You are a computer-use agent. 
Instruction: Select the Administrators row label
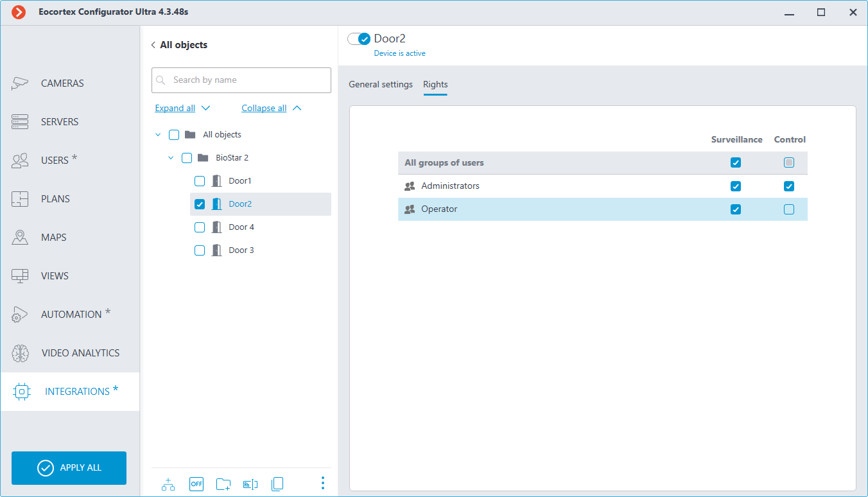click(x=450, y=186)
